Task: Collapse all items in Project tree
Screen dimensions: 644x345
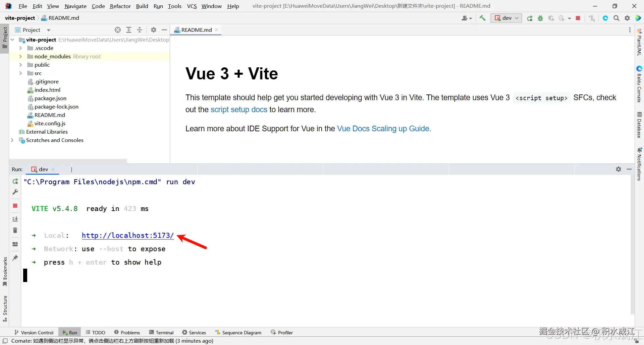Action: tap(140, 30)
